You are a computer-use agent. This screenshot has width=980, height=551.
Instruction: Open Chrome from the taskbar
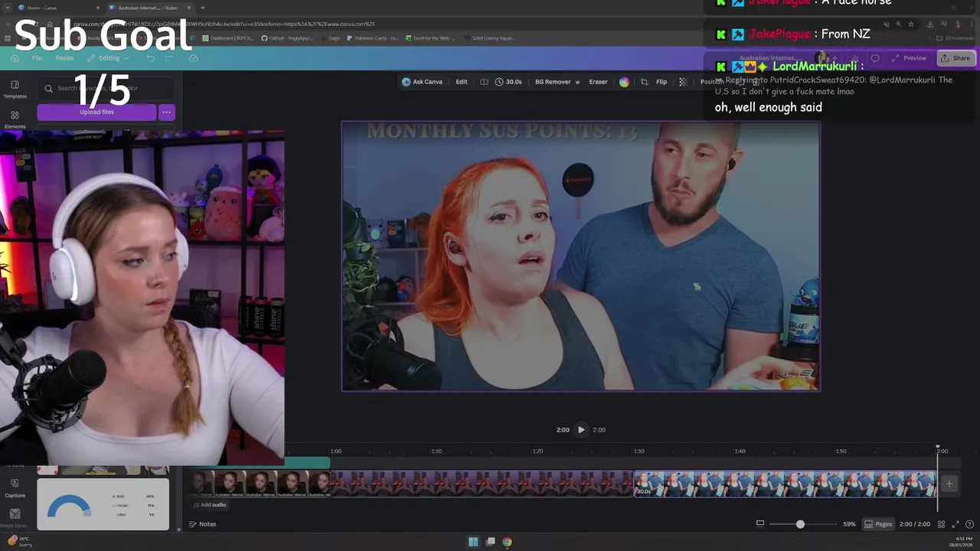(x=507, y=542)
